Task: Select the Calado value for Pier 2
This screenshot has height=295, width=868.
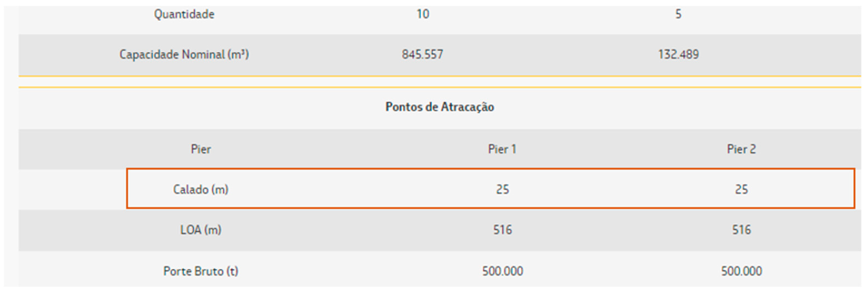Action: (x=741, y=190)
